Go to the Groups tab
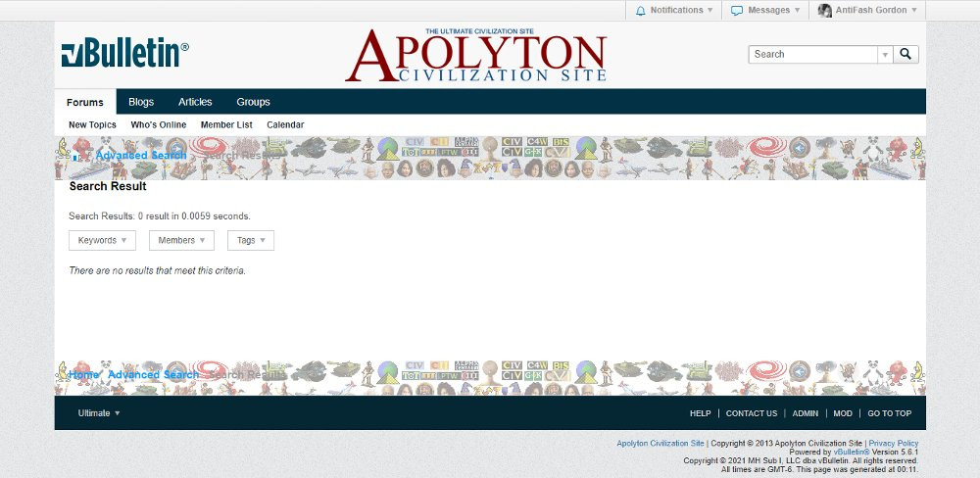This screenshot has width=980, height=478. [253, 102]
